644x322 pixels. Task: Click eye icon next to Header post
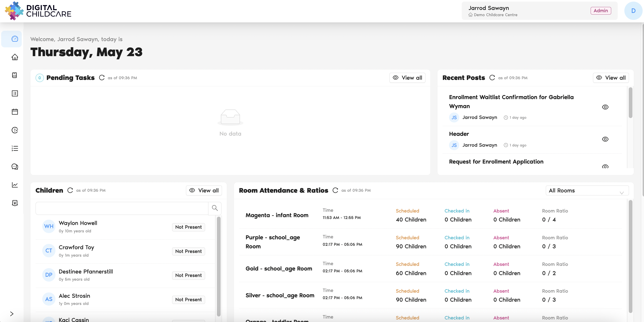coord(605,139)
